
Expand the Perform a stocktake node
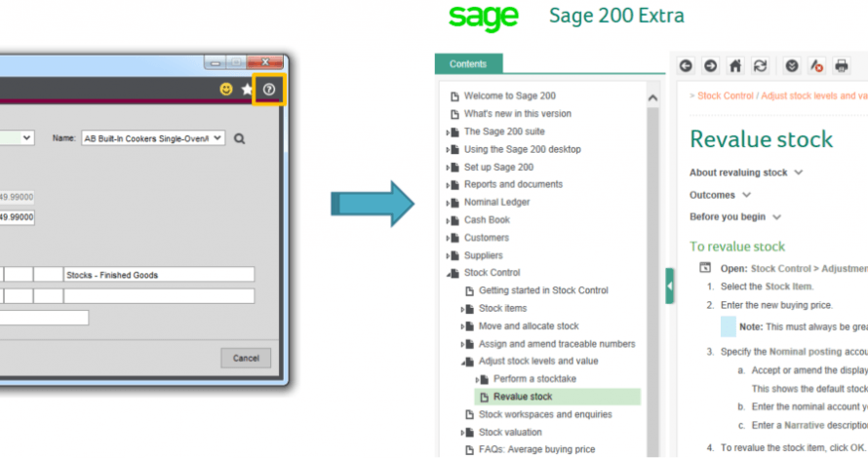pyautogui.click(x=477, y=380)
